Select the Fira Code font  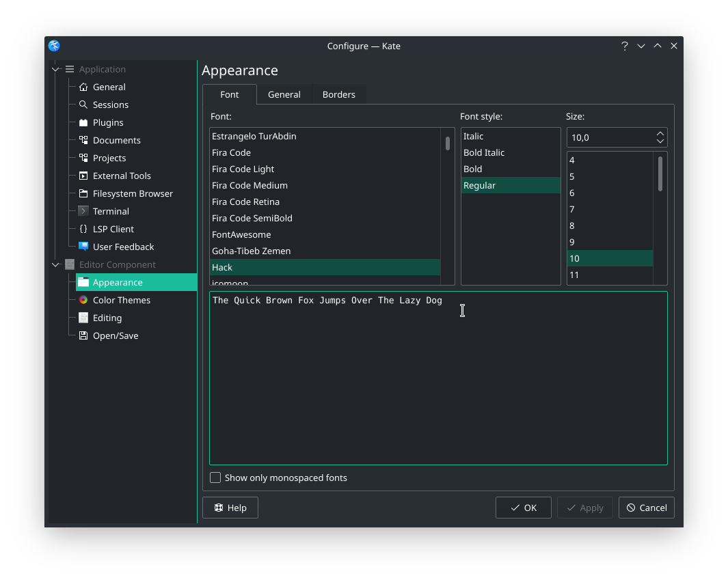pos(325,152)
